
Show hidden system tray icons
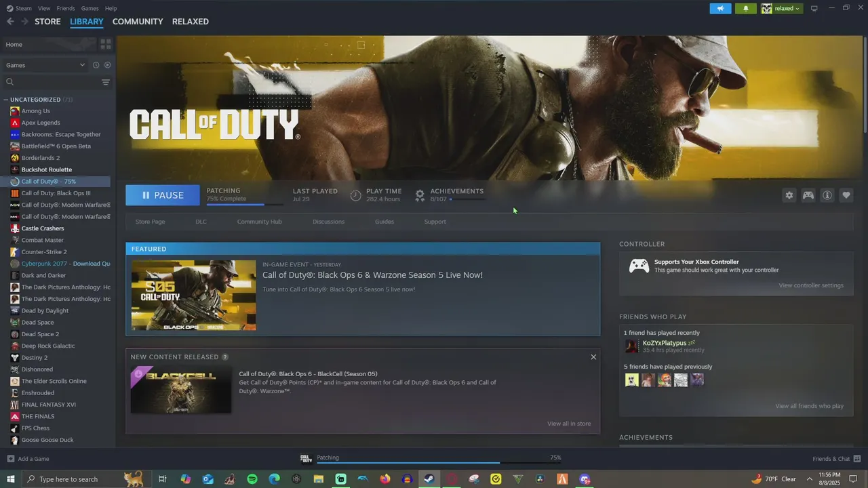(x=809, y=479)
